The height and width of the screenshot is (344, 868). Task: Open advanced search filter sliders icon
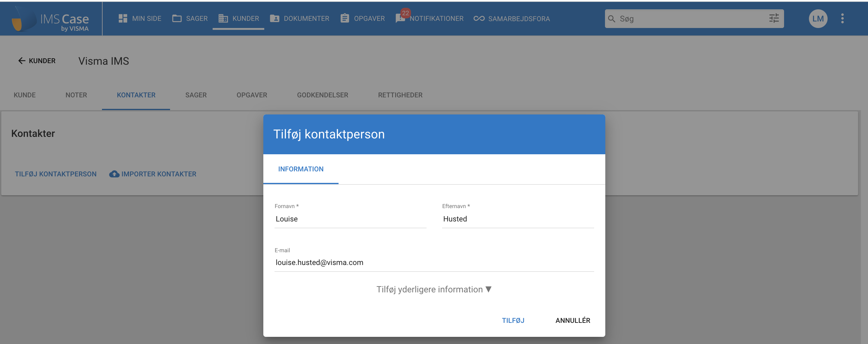tap(774, 18)
